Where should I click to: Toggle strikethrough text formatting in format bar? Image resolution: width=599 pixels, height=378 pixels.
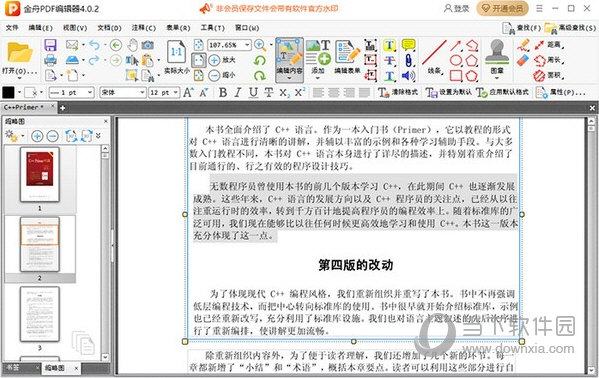(x=269, y=92)
